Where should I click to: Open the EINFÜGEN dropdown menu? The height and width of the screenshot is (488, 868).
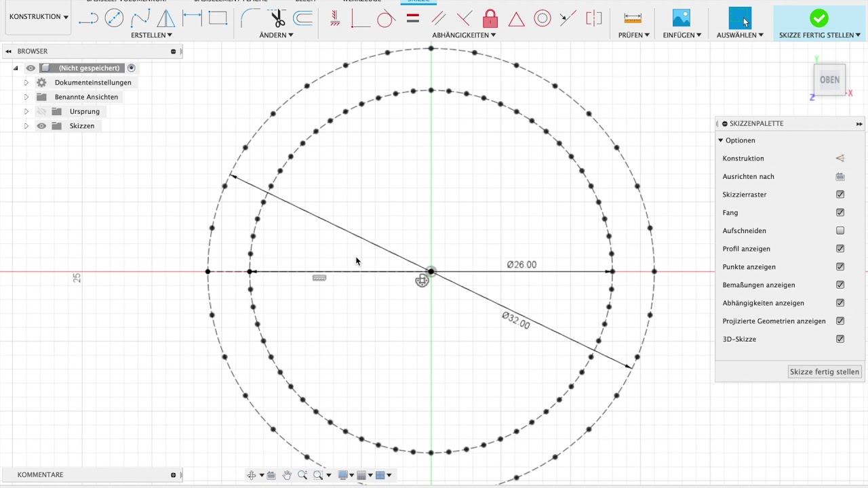pyautogui.click(x=682, y=35)
